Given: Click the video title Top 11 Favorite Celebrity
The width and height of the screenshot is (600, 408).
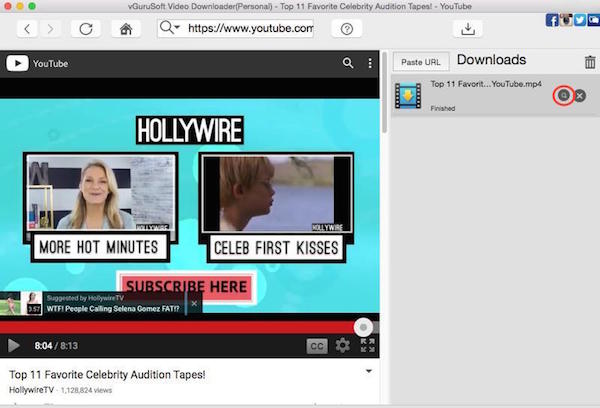Looking at the screenshot, I should (x=107, y=374).
